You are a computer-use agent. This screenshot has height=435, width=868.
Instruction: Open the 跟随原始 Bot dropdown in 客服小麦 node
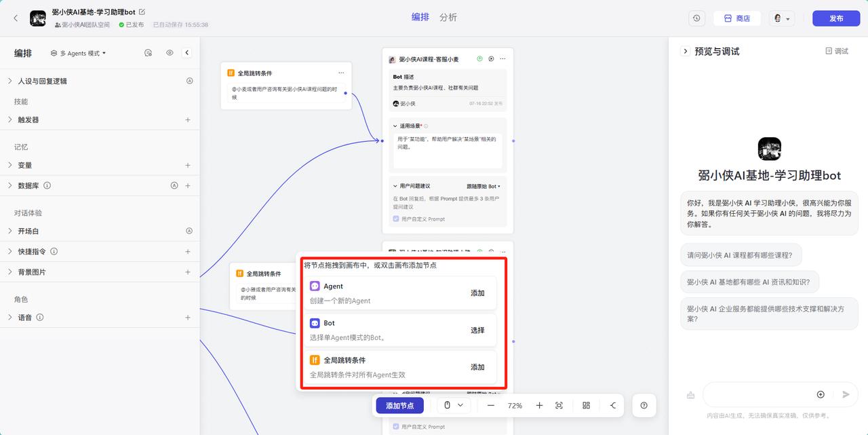pos(484,186)
